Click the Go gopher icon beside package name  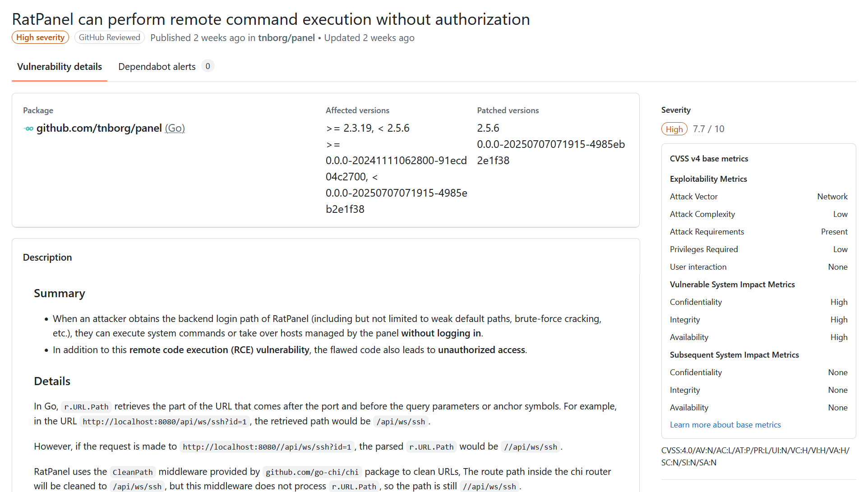tap(28, 129)
